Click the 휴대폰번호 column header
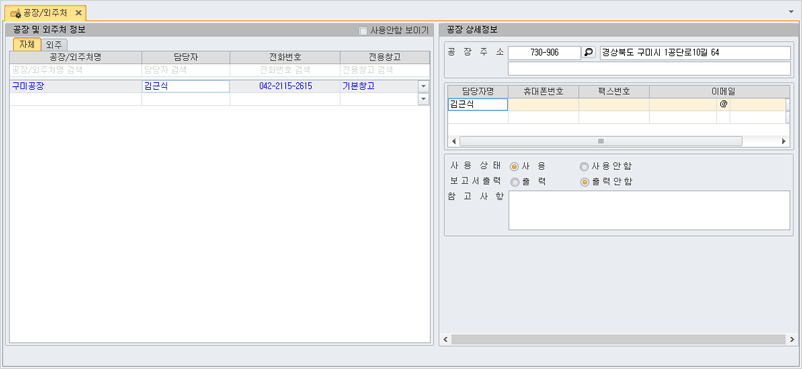This screenshot has width=802, height=369. [543, 91]
